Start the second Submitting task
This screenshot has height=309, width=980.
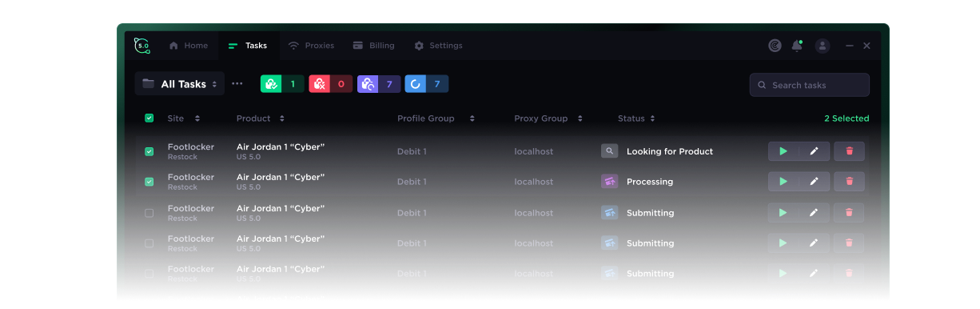(783, 243)
